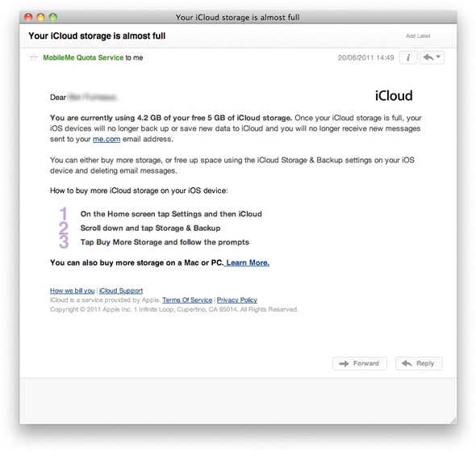Click the MobileMe Quota Service sender name
Screen dimensions: 476x452
click(83, 57)
